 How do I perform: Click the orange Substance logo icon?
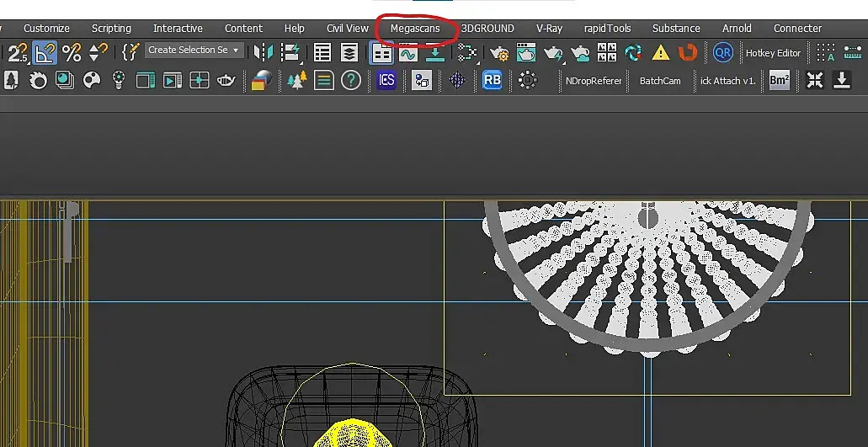(x=688, y=53)
